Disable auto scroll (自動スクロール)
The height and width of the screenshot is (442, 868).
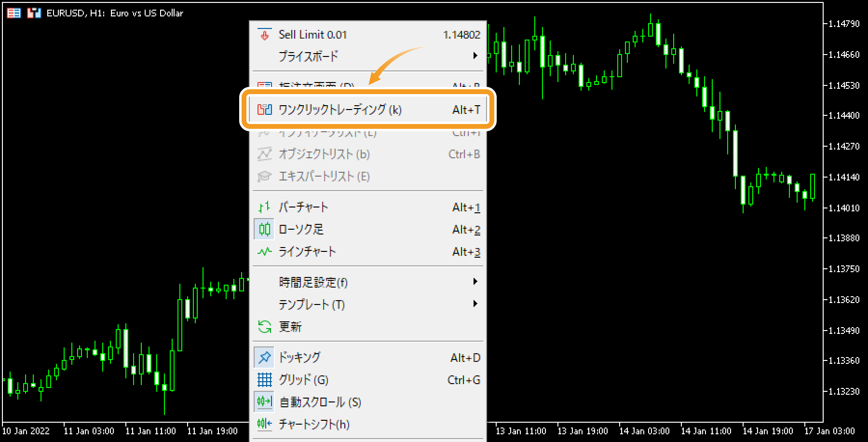[x=319, y=402]
